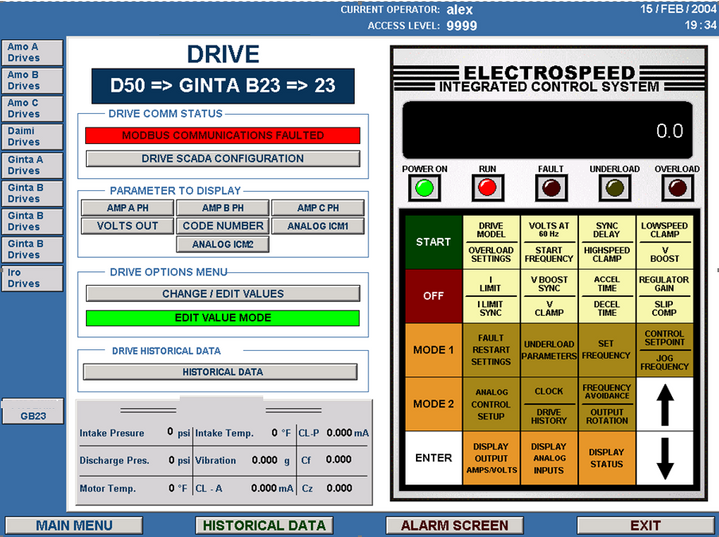Click the up arrow keypad key
719x537 pixels.
click(x=664, y=404)
